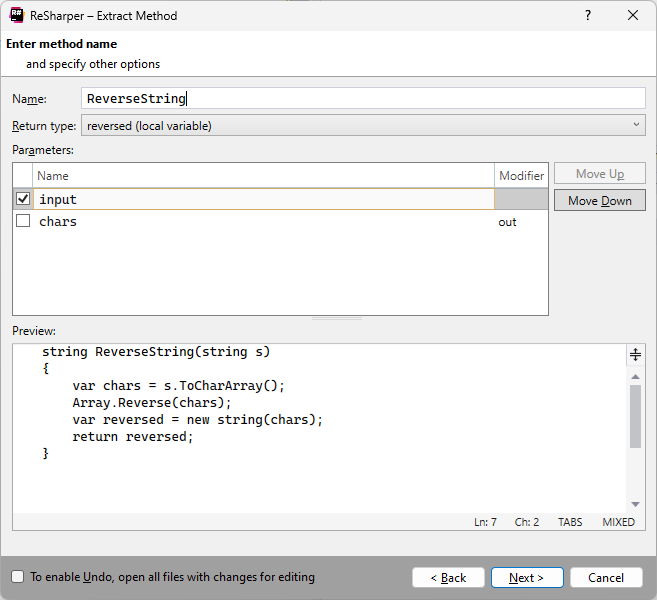
Task: Close the Extract Method dialog window
Action: coord(633,15)
